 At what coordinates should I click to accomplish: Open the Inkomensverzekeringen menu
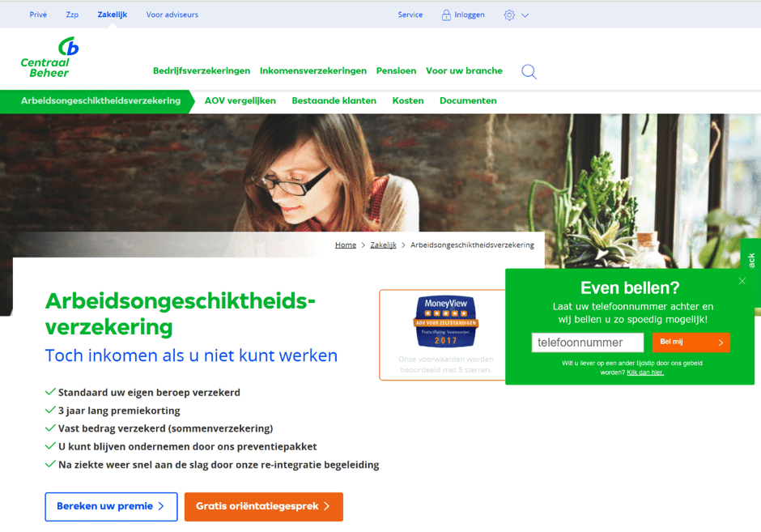(x=313, y=71)
